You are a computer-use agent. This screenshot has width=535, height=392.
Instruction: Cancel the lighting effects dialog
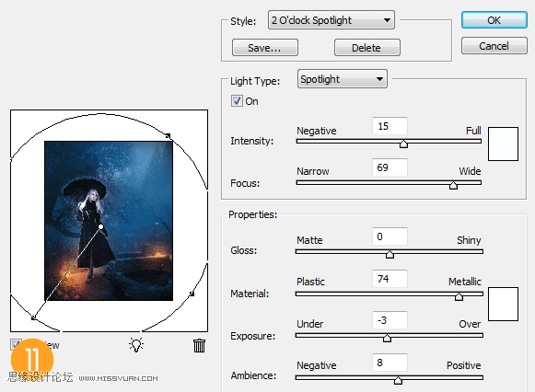(494, 46)
